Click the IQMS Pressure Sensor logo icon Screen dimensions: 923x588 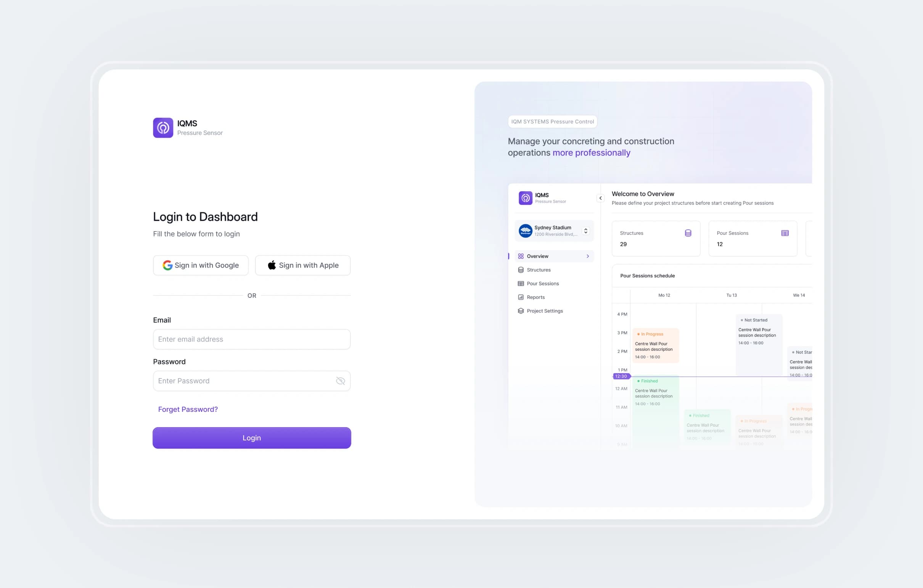coord(163,128)
